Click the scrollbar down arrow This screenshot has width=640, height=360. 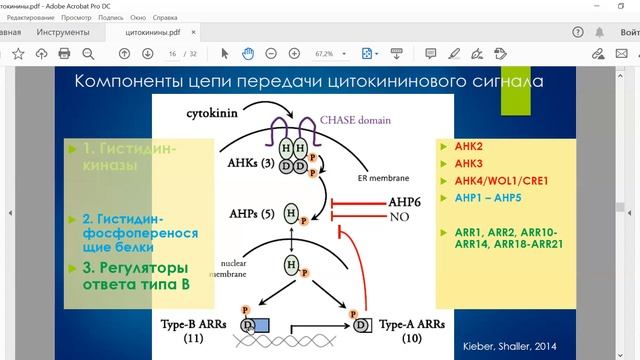click(620, 356)
